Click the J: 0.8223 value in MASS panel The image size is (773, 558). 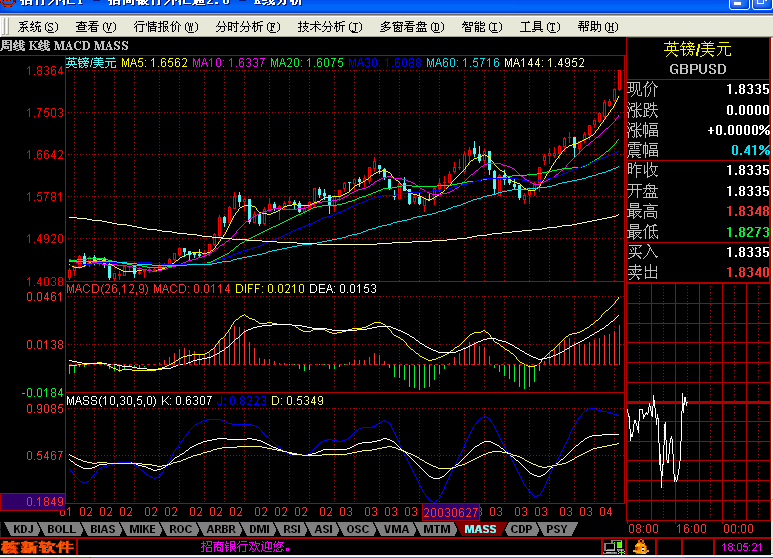pyautogui.click(x=241, y=401)
